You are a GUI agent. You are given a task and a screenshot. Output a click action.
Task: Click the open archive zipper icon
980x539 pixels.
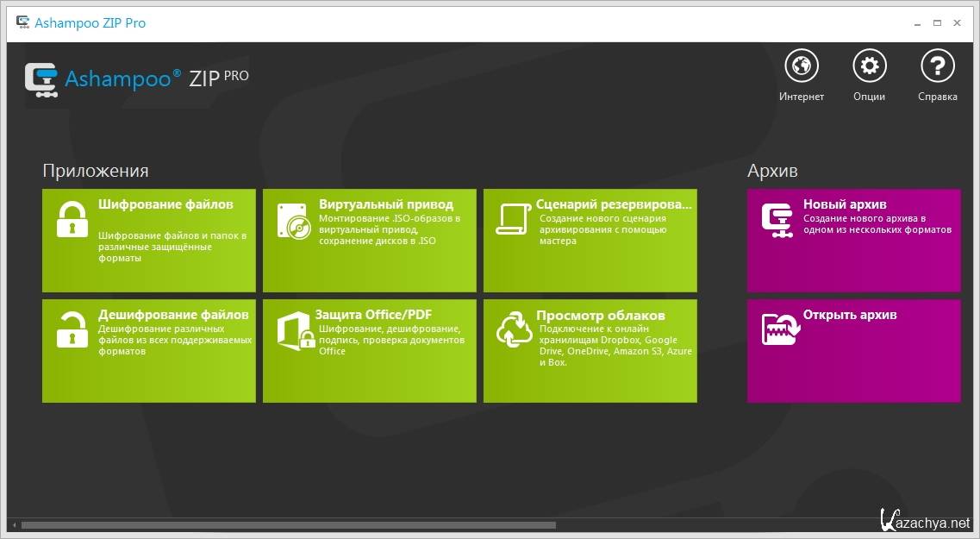[779, 329]
